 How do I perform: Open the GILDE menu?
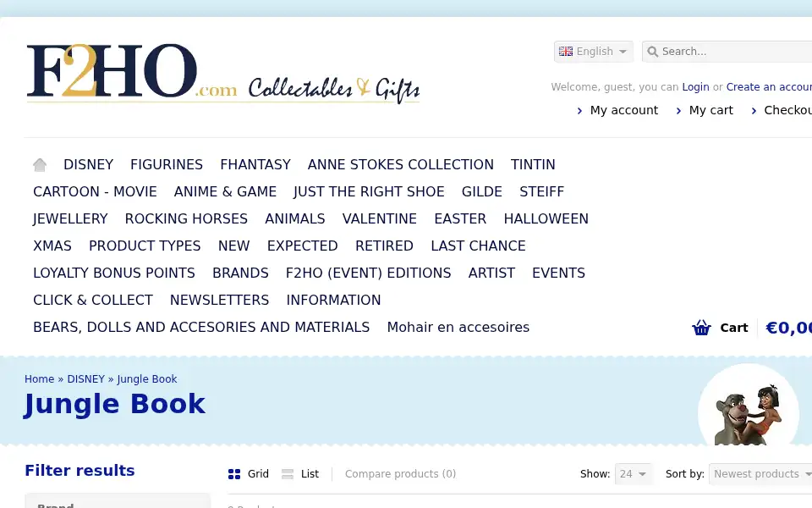tap(481, 191)
